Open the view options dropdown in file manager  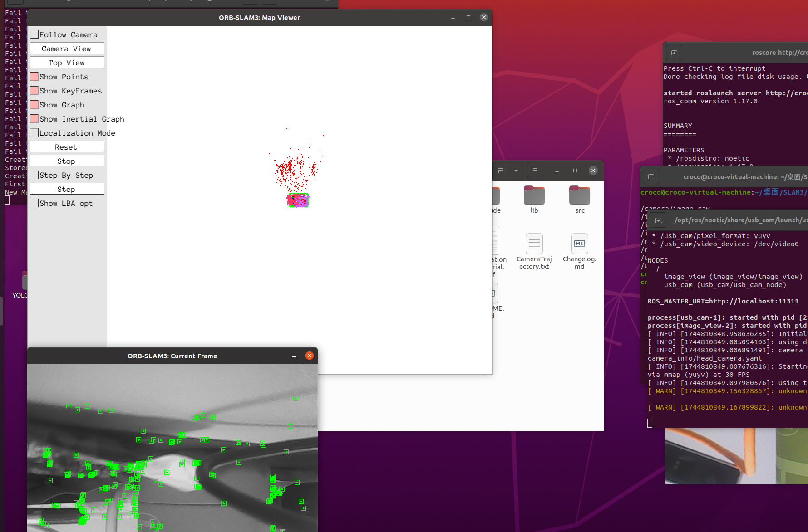(516, 170)
